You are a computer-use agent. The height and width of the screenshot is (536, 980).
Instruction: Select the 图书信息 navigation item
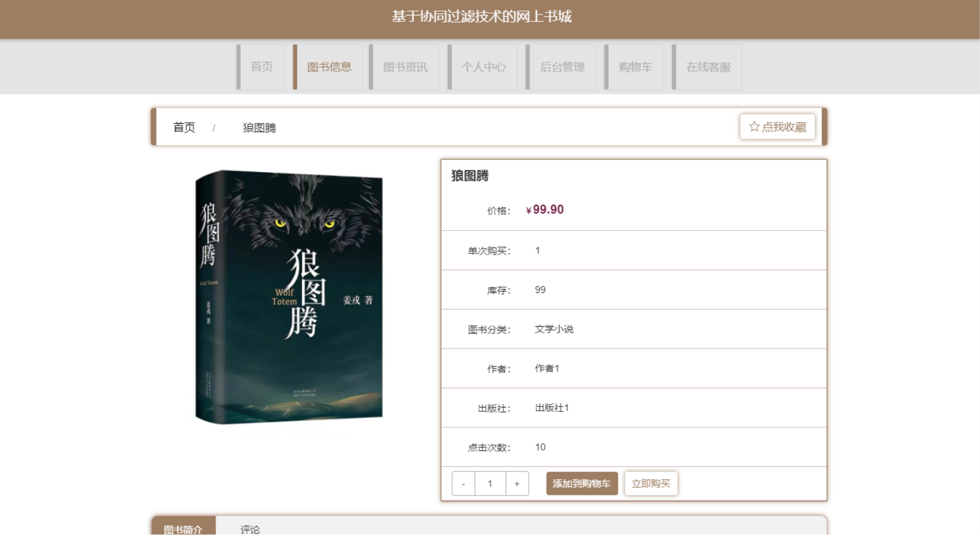[328, 67]
